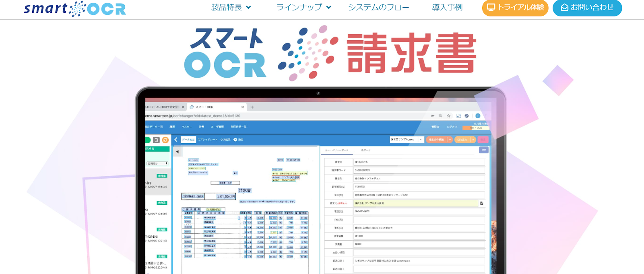Click the smart OCR site logo

tap(75, 8)
